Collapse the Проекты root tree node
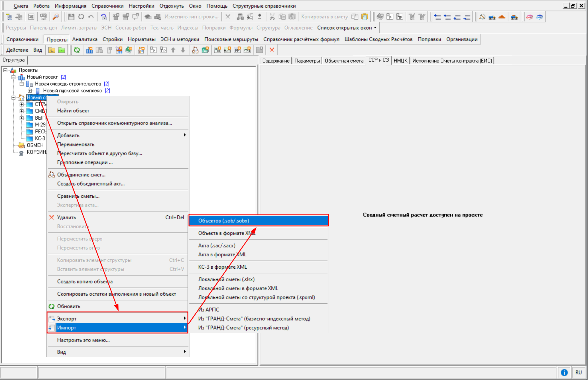This screenshot has width=588, height=380. [x=5, y=70]
